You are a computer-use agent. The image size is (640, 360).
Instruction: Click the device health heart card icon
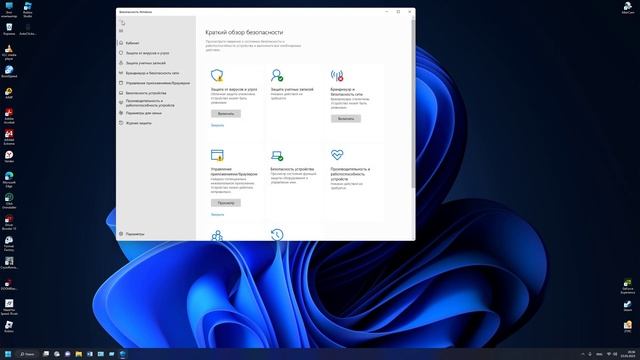(337, 155)
